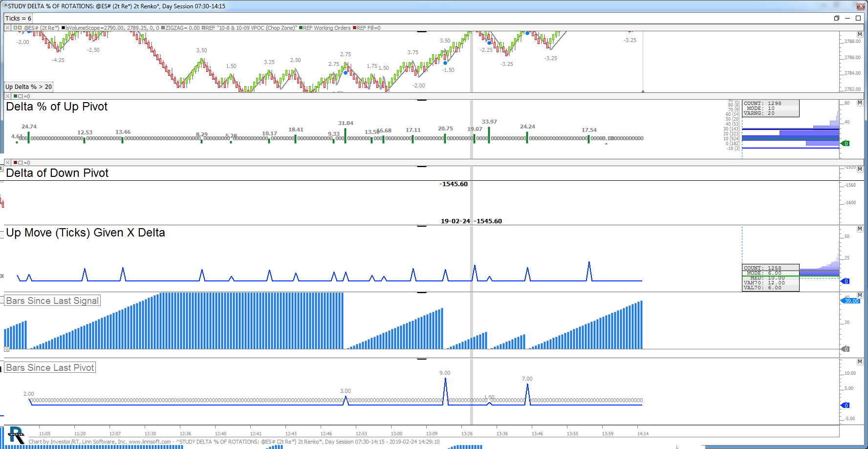Minimize the inner chart window
The height and width of the screenshot is (449, 868).
[847, 18]
